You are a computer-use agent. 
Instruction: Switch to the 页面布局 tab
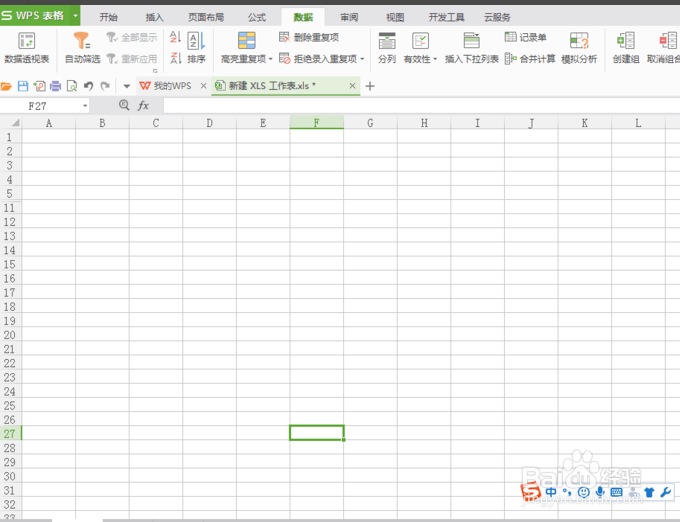click(206, 17)
